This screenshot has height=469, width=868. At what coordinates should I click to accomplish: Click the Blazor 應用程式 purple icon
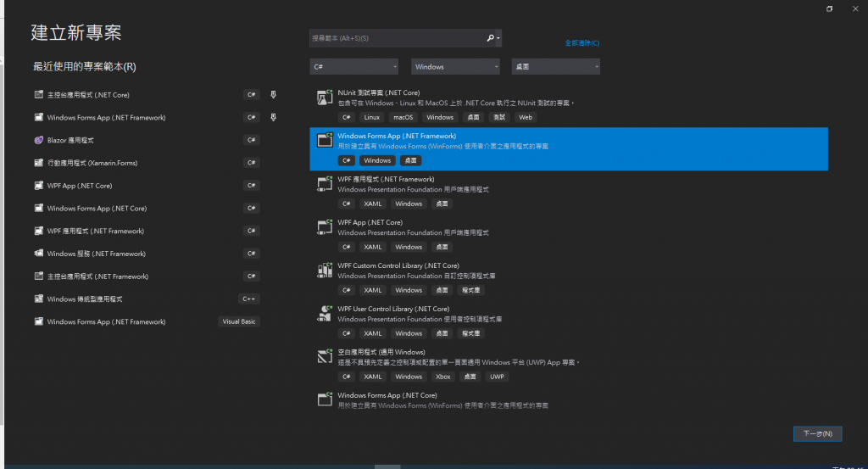click(39, 140)
